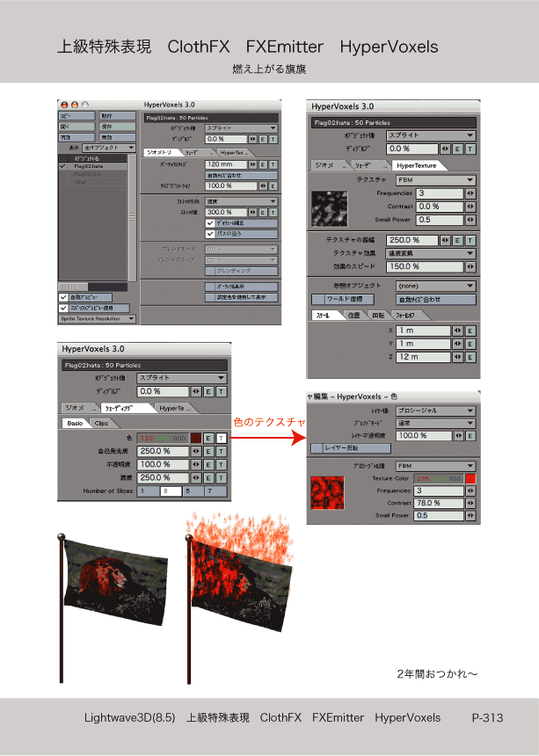Image resolution: width=539 pixels, height=756 pixels.
Task: Click the T button beside ストレッチ量 300.0 %
Action: pyautogui.click(x=273, y=212)
